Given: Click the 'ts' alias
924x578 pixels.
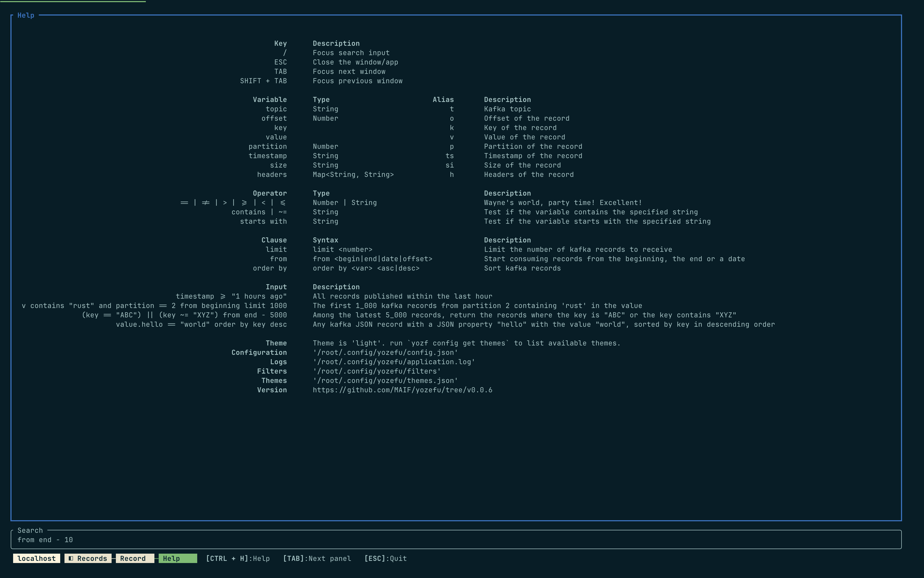Looking at the screenshot, I should pyautogui.click(x=450, y=155).
